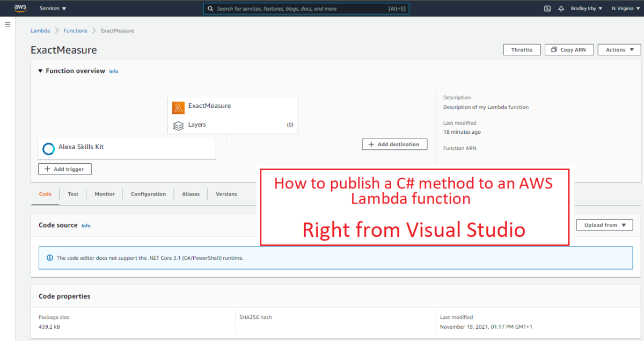Click the Alexa Skills Kit ring icon
Viewport: 644px width, 341px height.
tap(48, 149)
